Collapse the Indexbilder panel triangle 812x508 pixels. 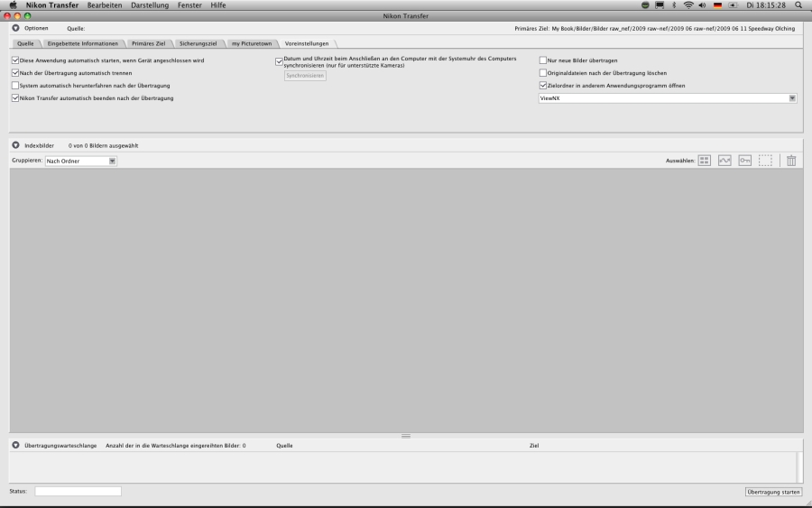point(15,145)
